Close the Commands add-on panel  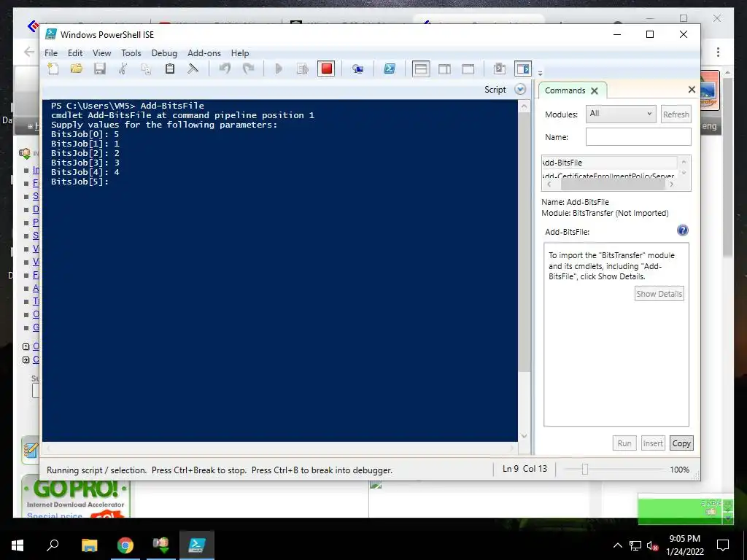pyautogui.click(x=692, y=90)
